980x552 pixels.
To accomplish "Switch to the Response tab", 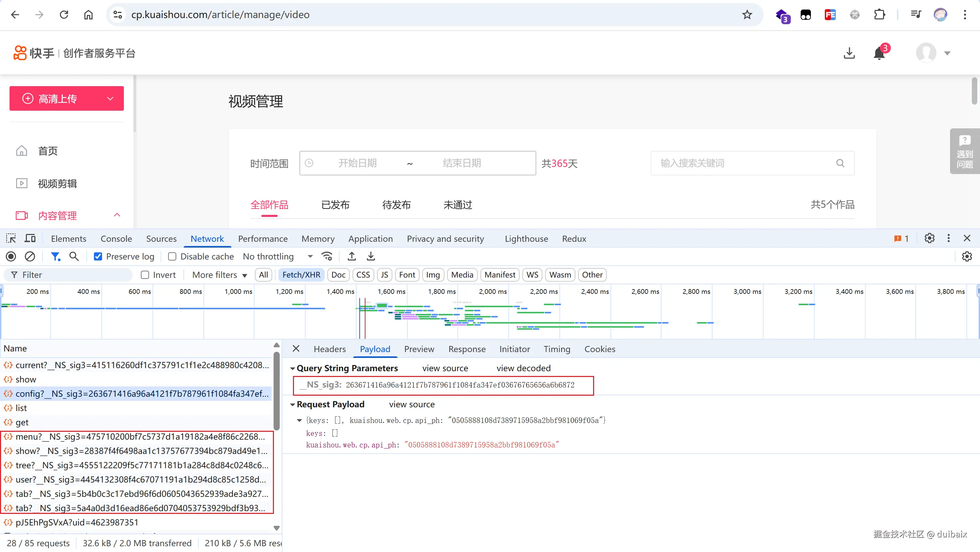I will (x=467, y=349).
